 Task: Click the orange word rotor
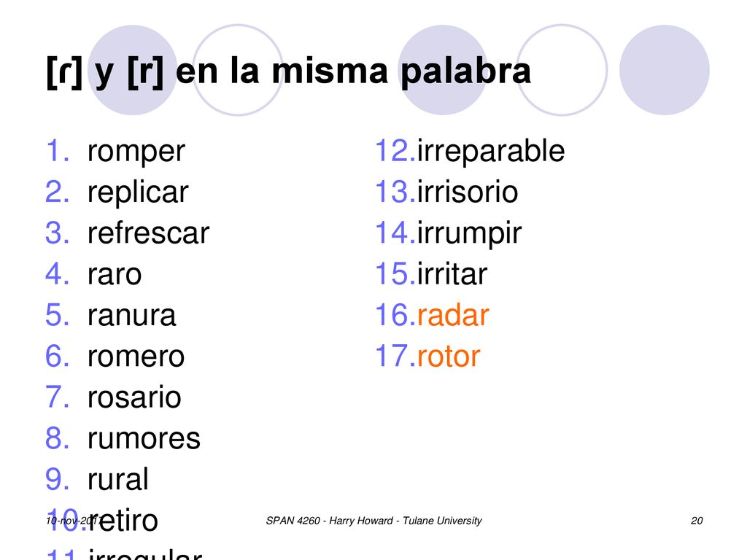tap(449, 357)
